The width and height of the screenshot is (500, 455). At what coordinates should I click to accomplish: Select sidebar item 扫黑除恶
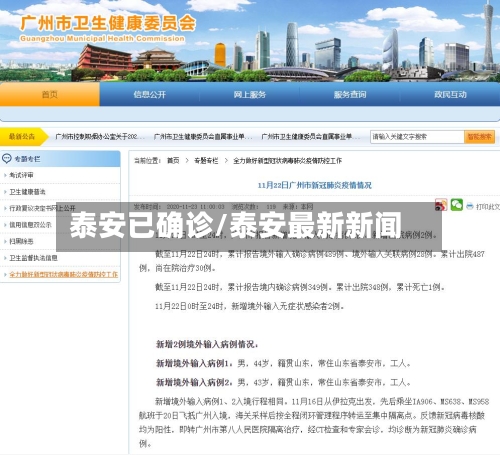coord(21,241)
